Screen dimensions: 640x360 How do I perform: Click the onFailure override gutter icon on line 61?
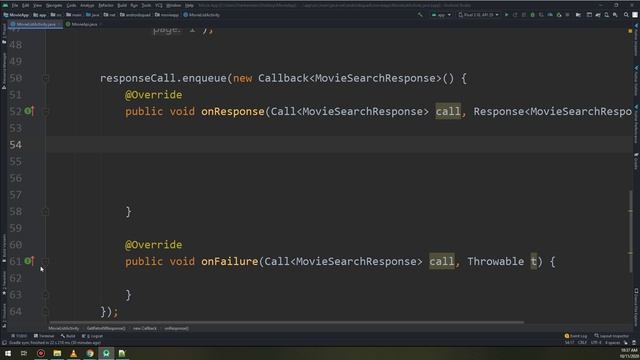(29, 260)
